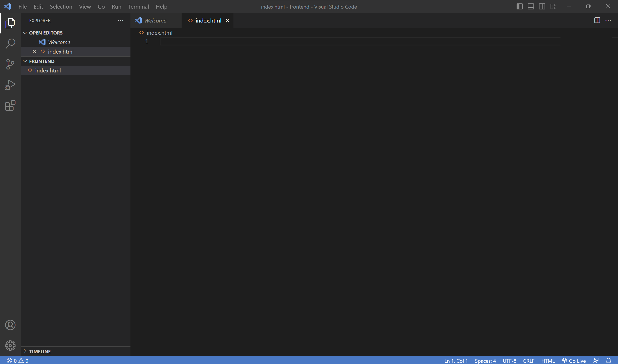Image resolution: width=618 pixels, height=364 pixels.
Task: Toggle the primary side bar visibility
Action: click(520, 7)
